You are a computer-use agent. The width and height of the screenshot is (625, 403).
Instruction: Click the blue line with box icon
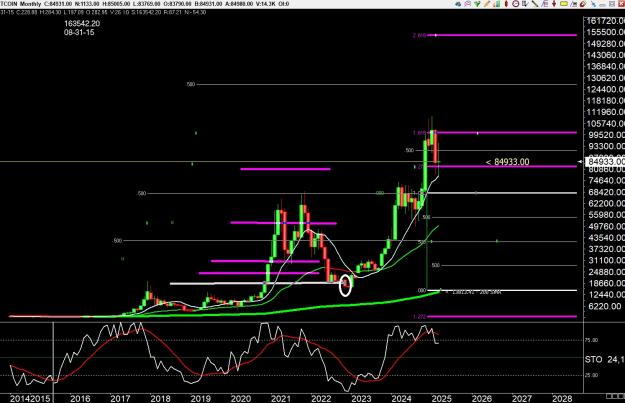[573, 4]
